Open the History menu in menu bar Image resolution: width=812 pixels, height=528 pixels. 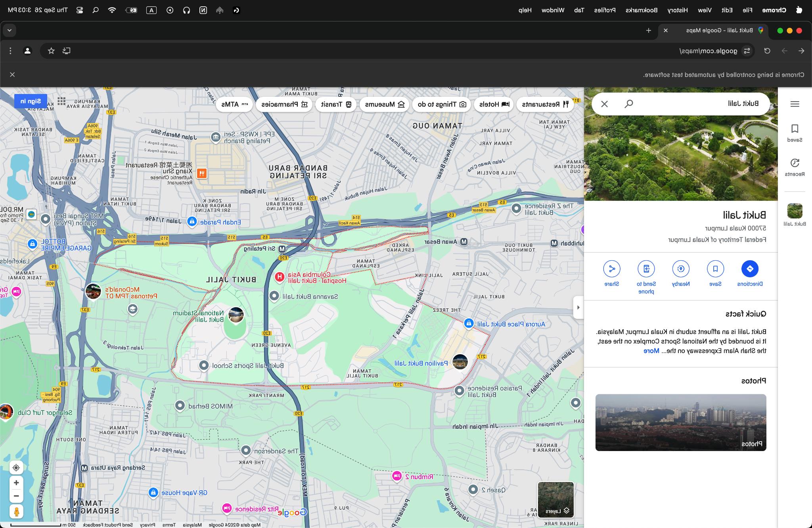pos(677,10)
